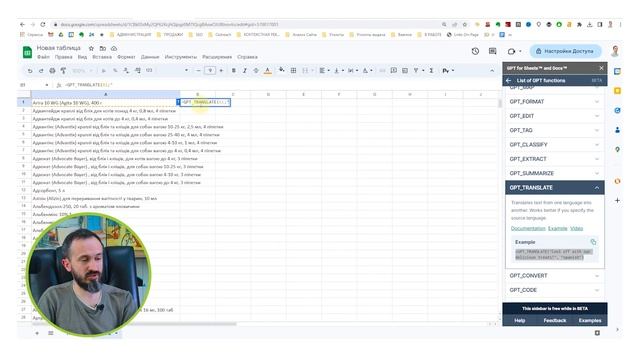This screenshot has width=640, height=360.
Task: Collapse the GPT_TRANSLATE section
Action: coord(555,188)
